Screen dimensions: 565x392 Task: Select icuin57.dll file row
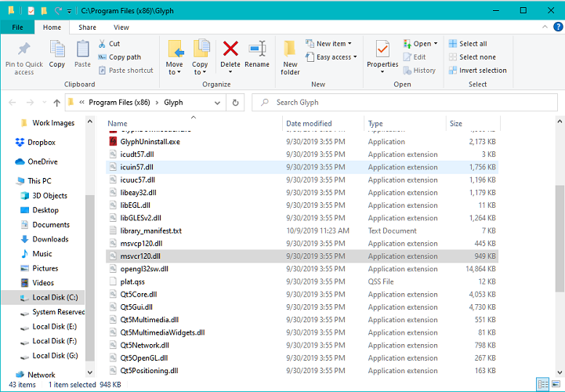pyautogui.click(x=302, y=167)
